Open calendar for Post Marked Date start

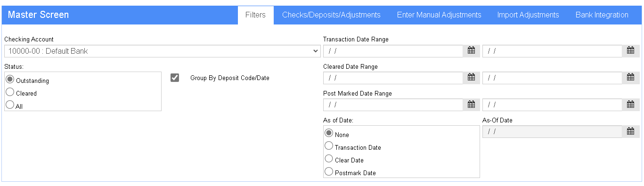tap(471, 105)
